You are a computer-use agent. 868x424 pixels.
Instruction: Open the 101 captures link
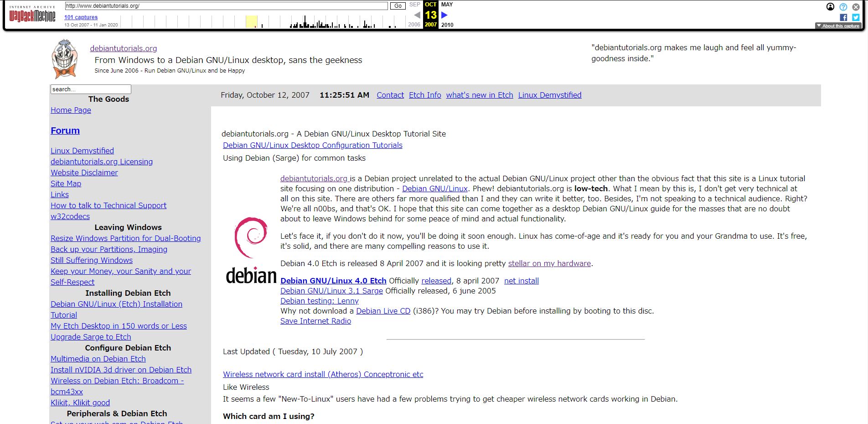[x=81, y=17]
